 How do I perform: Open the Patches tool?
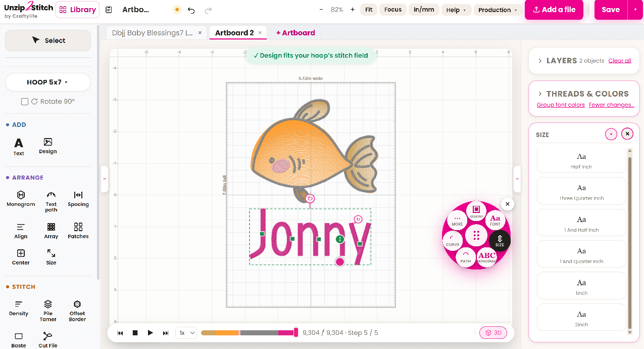tap(78, 231)
